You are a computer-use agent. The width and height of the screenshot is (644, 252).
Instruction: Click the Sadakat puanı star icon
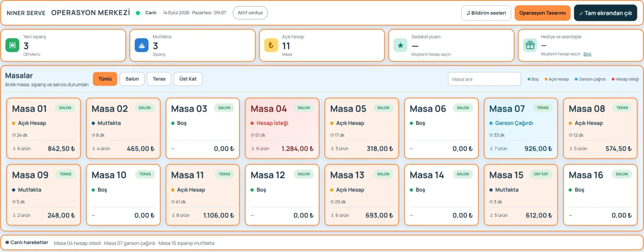(400, 45)
